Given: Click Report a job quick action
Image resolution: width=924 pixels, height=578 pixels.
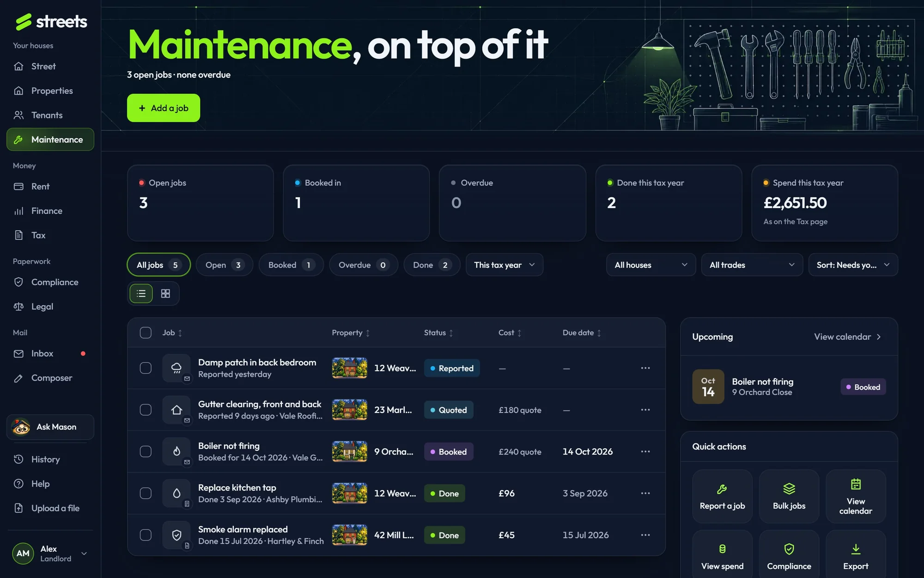Looking at the screenshot, I should tap(723, 497).
